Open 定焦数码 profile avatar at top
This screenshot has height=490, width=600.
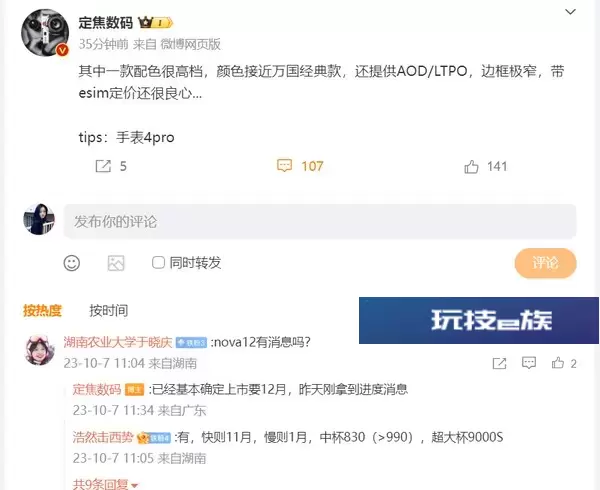(45, 33)
